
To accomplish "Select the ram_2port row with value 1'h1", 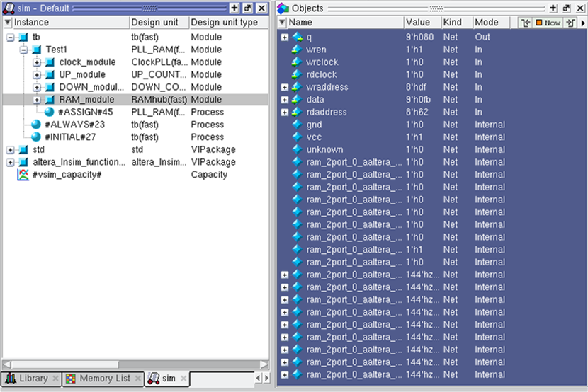I will click(x=431, y=250).
